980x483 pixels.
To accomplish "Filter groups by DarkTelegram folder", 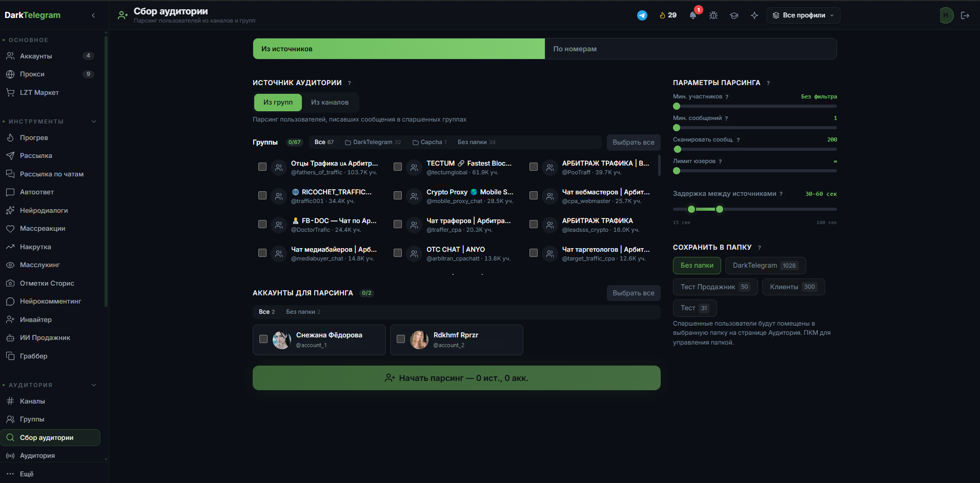I will [x=373, y=142].
